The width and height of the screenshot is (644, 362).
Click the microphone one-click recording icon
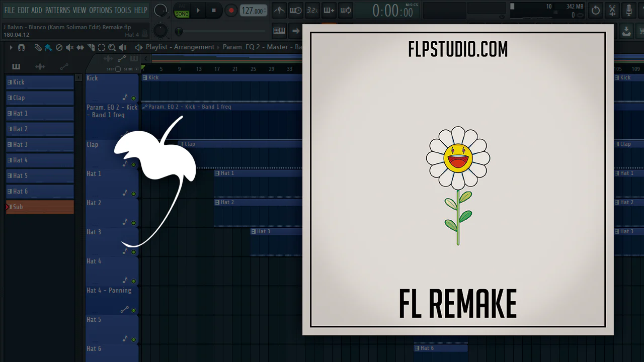pyautogui.click(x=629, y=10)
